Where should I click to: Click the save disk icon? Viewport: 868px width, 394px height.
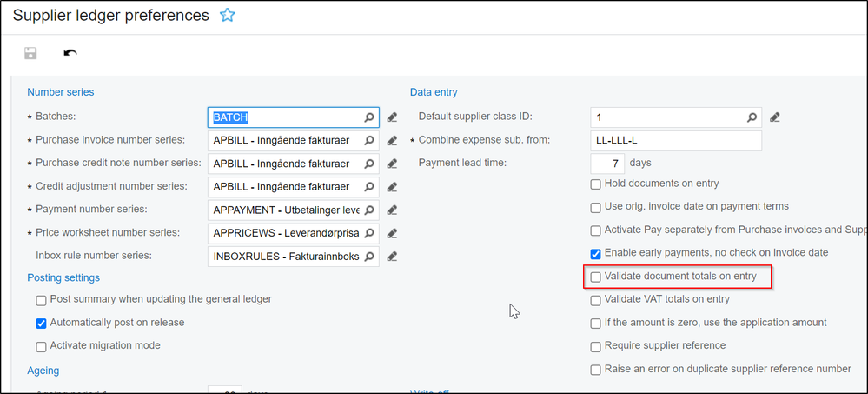pyautogui.click(x=30, y=53)
